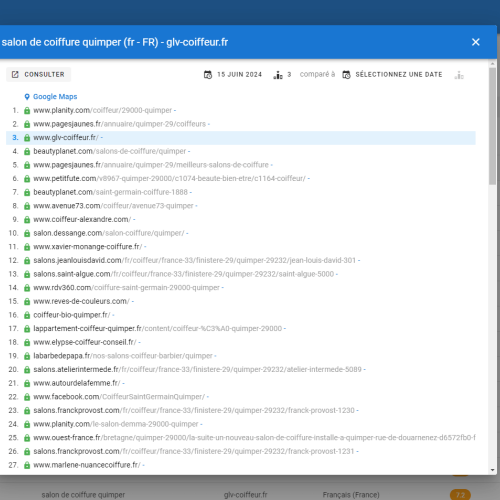Open www.planity.com/coiffeur/29000-quimper result
500x500 pixels.
(x=103, y=110)
